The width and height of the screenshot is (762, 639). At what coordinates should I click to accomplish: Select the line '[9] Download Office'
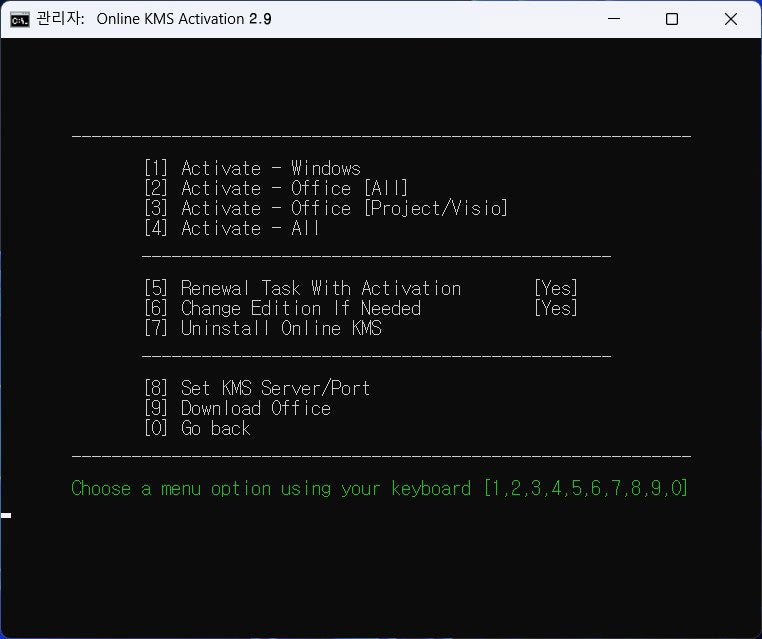point(237,408)
